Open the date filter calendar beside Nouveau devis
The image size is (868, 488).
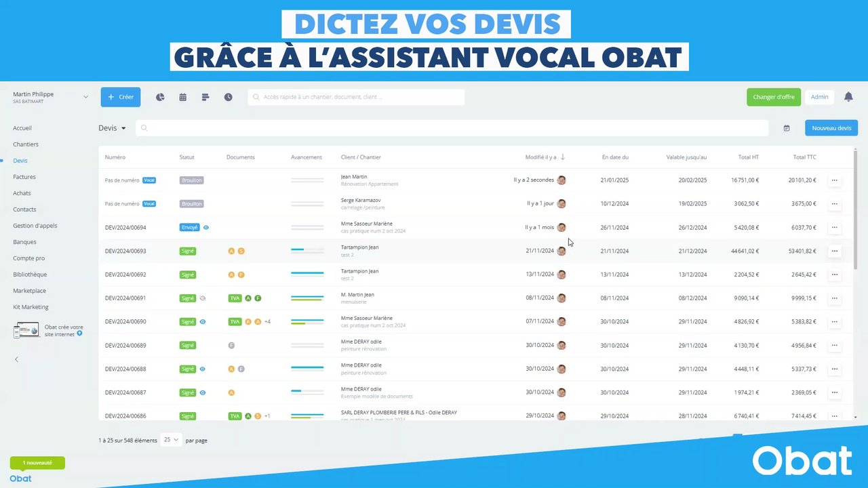coord(787,128)
